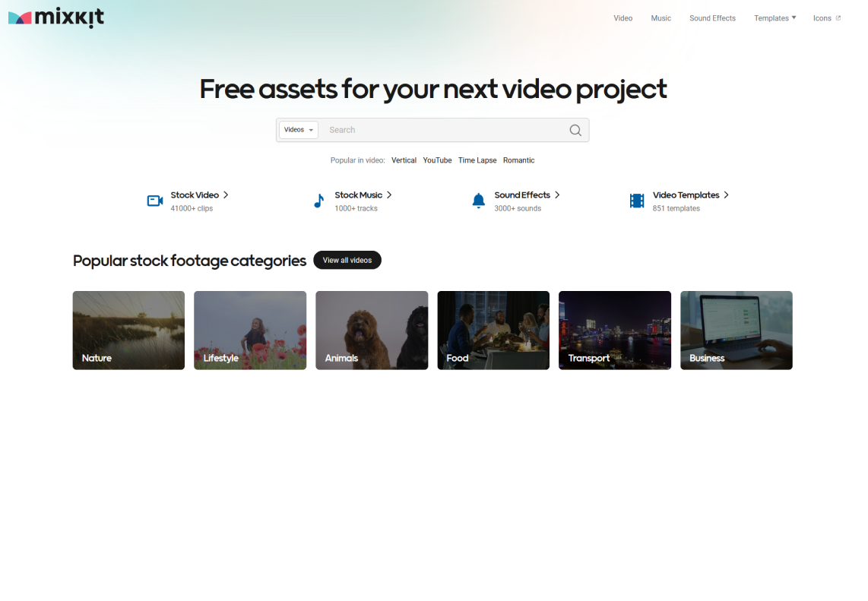This screenshot has width=868, height=601.
Task: Select the Video Templates film icon
Action: coord(637,201)
